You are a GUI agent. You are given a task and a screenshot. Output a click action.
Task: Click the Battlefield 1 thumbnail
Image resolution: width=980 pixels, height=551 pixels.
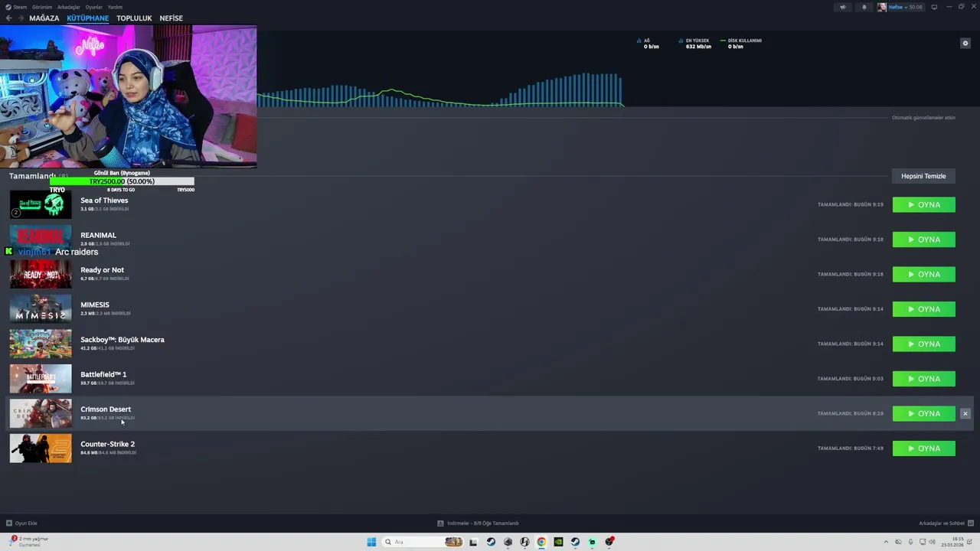coord(41,379)
